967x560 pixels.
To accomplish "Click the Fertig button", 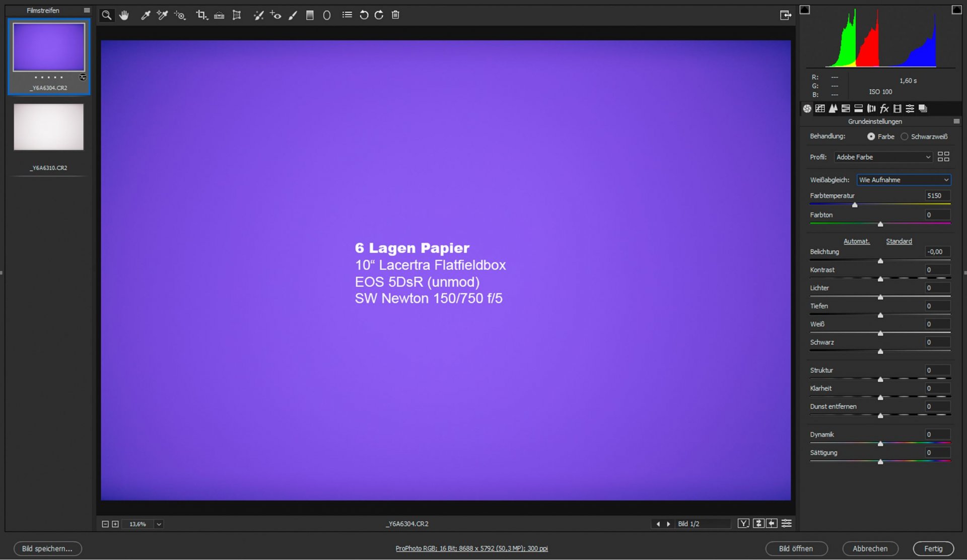I will 933,548.
